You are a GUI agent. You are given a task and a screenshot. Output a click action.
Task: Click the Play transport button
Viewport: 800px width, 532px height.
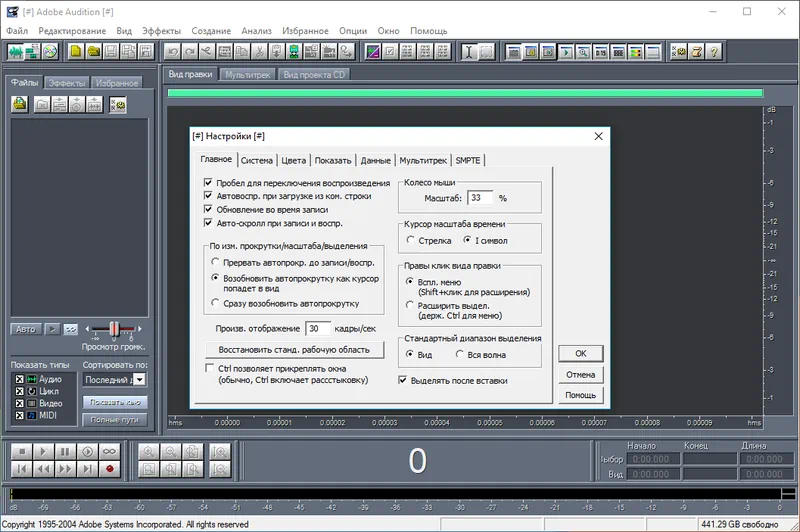(43, 451)
